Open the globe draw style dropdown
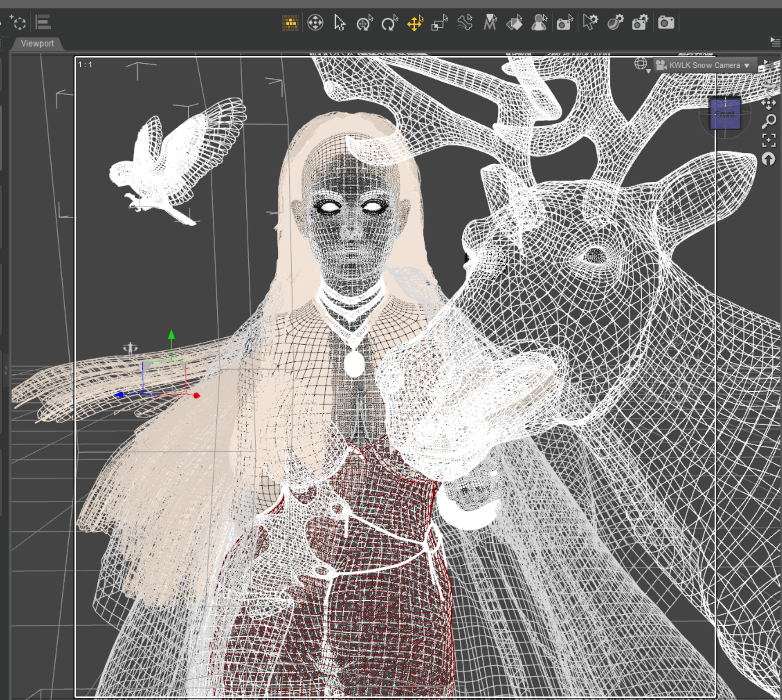Viewport: 782px width, 700px height. click(642, 65)
